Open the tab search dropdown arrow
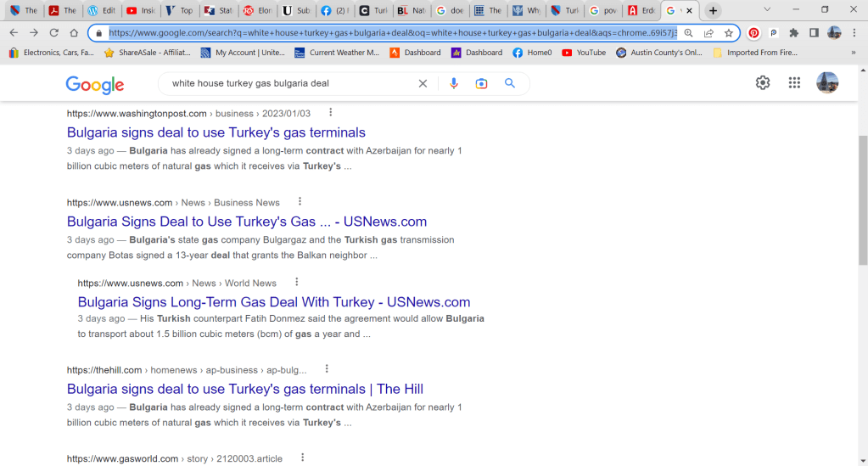 click(x=768, y=10)
